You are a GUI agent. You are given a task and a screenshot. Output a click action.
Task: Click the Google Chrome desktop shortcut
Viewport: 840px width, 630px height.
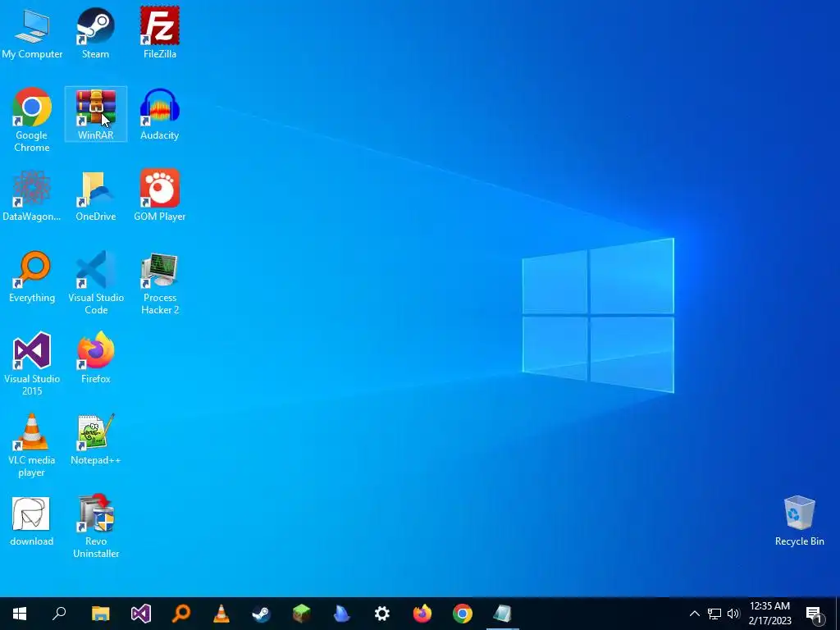32,120
